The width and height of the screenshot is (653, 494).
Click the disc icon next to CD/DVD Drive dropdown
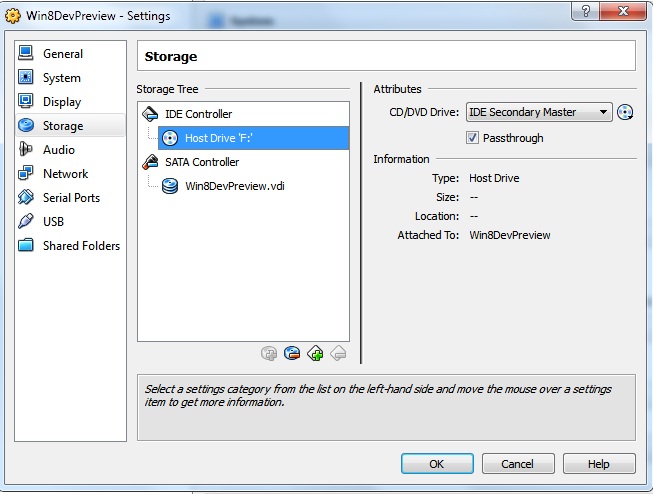[627, 113]
